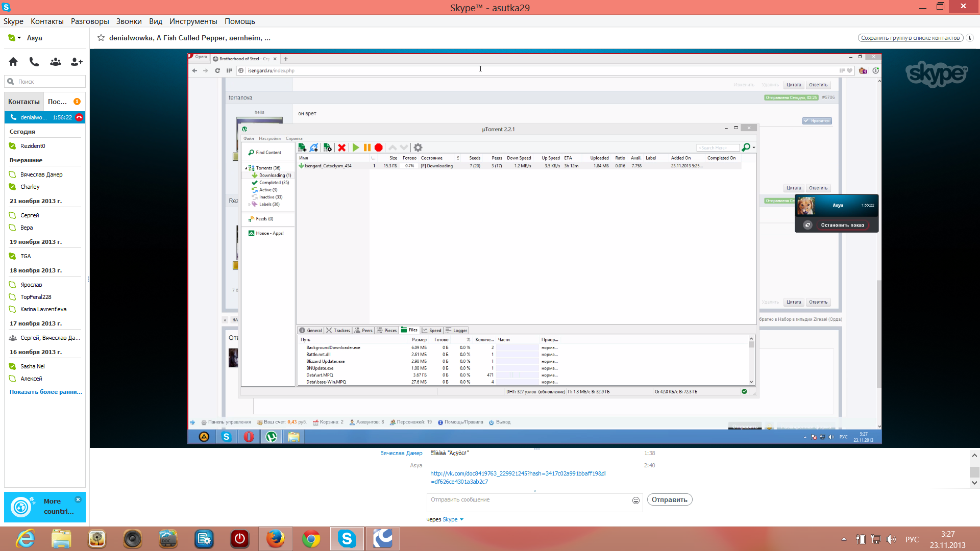
Task: Open the emoticon picker in message box
Action: pos(636,500)
